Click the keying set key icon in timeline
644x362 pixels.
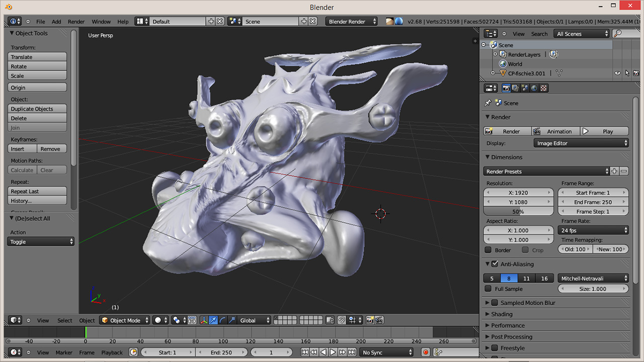point(438,352)
